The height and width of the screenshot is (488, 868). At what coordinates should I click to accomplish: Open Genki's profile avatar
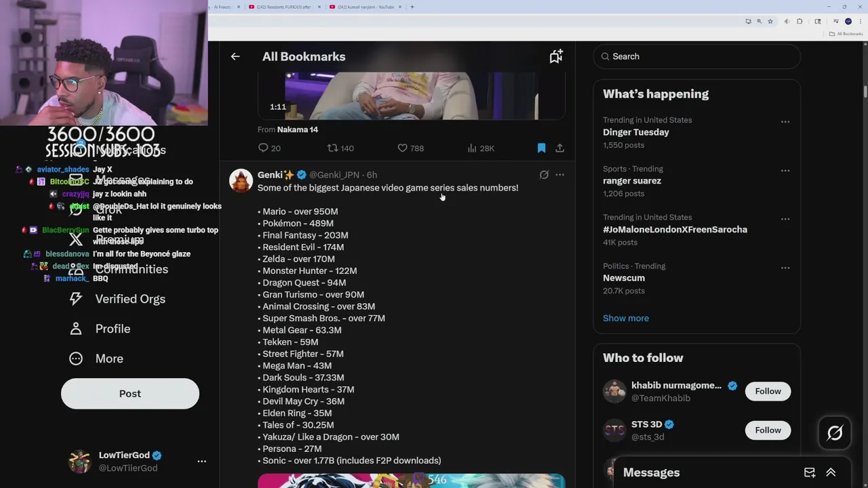pos(241,180)
